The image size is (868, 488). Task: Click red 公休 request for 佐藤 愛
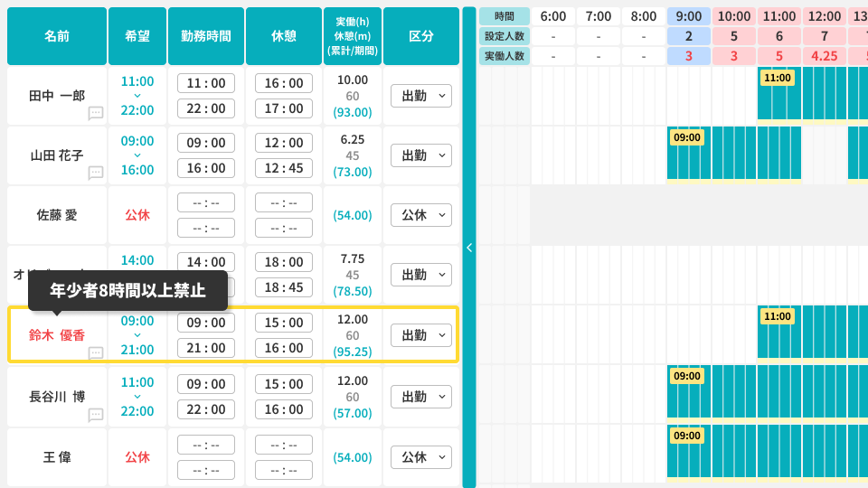137,215
